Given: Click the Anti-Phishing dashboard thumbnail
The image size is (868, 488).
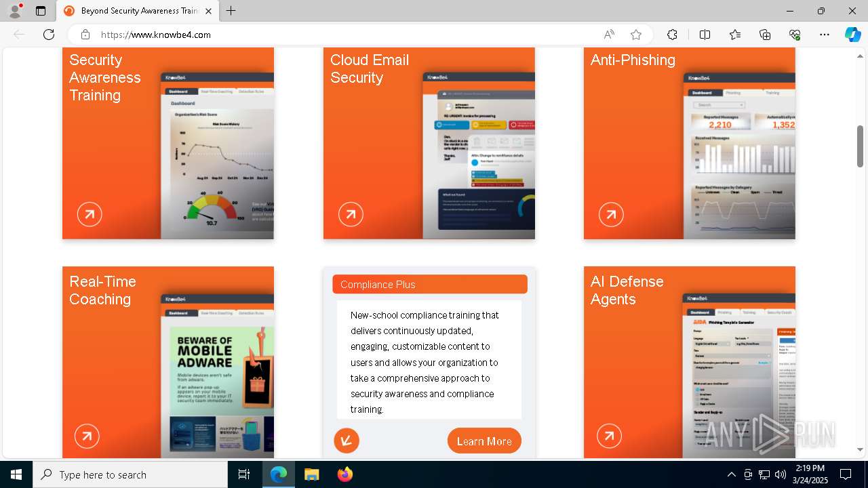Looking at the screenshot, I should 739,155.
